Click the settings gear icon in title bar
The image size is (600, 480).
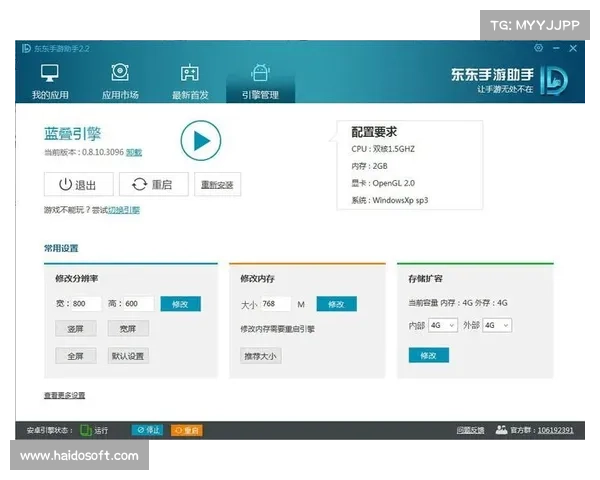[x=539, y=48]
